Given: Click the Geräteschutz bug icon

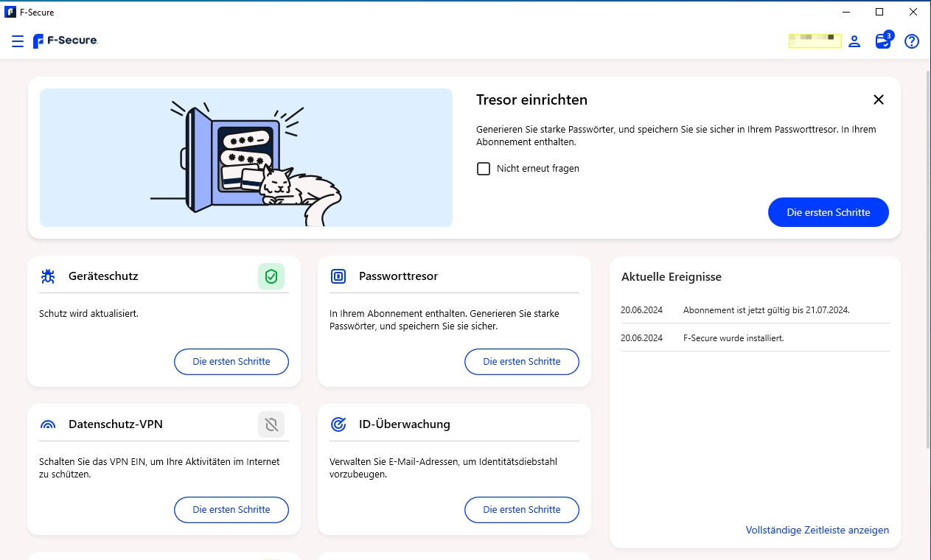Looking at the screenshot, I should [48, 276].
